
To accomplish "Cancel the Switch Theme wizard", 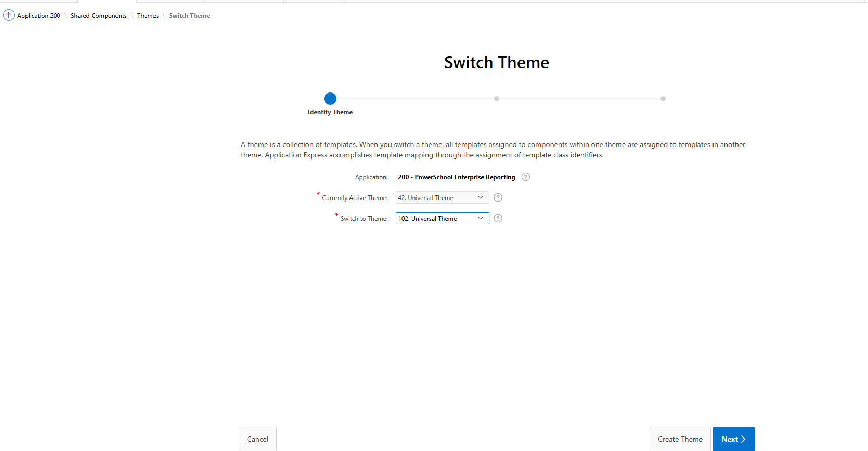I will [x=257, y=439].
